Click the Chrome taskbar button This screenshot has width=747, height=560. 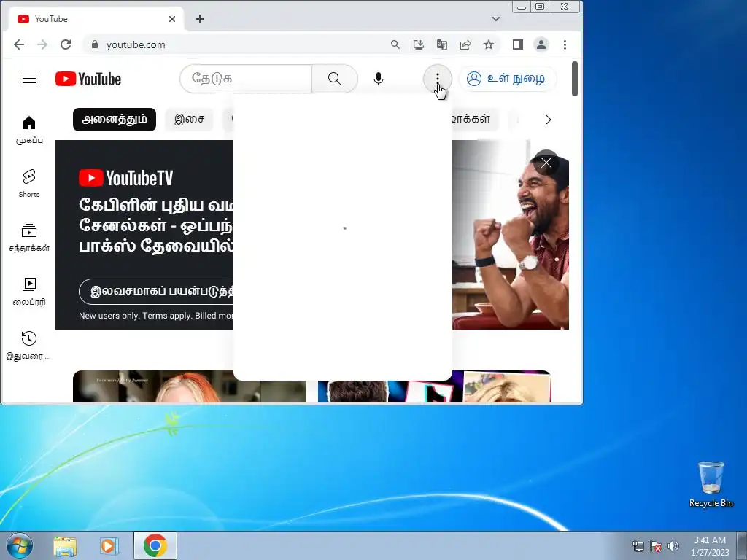[155, 545]
